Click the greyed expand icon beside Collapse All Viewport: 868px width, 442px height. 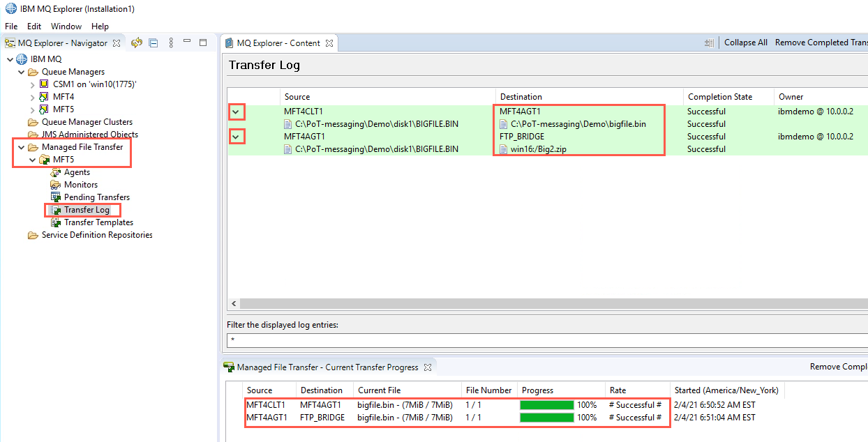coord(710,43)
